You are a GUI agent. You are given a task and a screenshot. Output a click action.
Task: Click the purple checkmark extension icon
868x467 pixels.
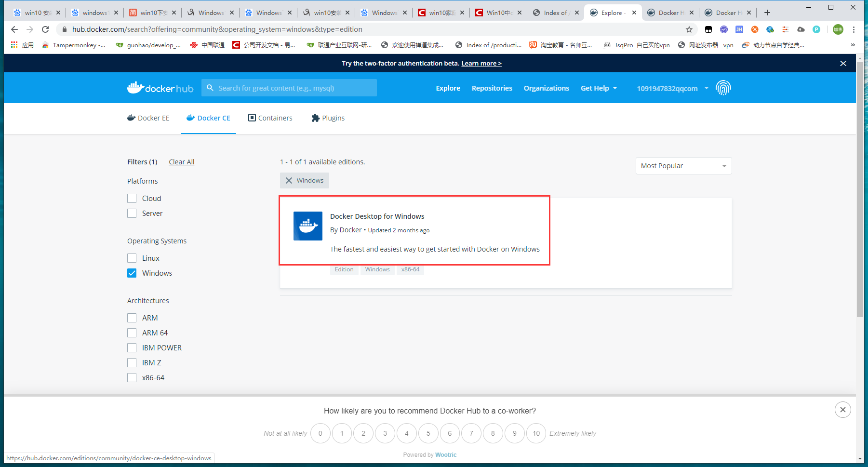tap(724, 29)
